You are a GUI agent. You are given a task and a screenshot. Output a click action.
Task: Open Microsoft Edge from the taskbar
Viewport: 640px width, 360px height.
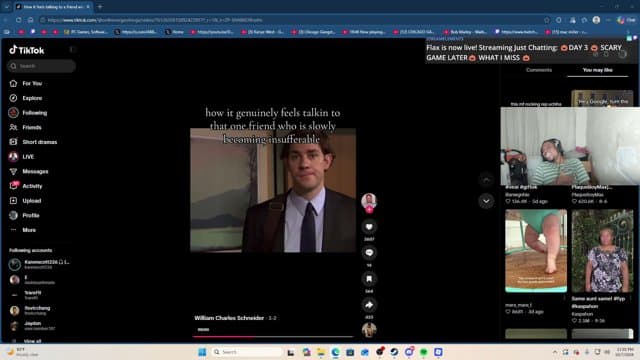(x=336, y=352)
